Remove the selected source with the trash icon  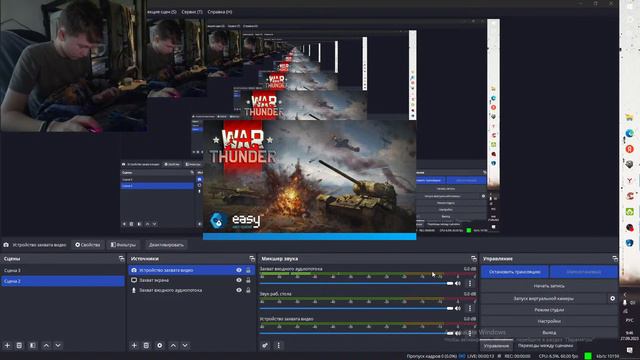tap(146, 345)
